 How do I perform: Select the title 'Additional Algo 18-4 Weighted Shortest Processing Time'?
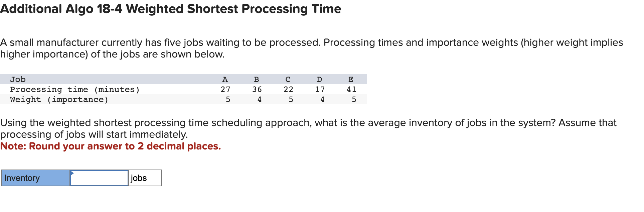pos(170,9)
